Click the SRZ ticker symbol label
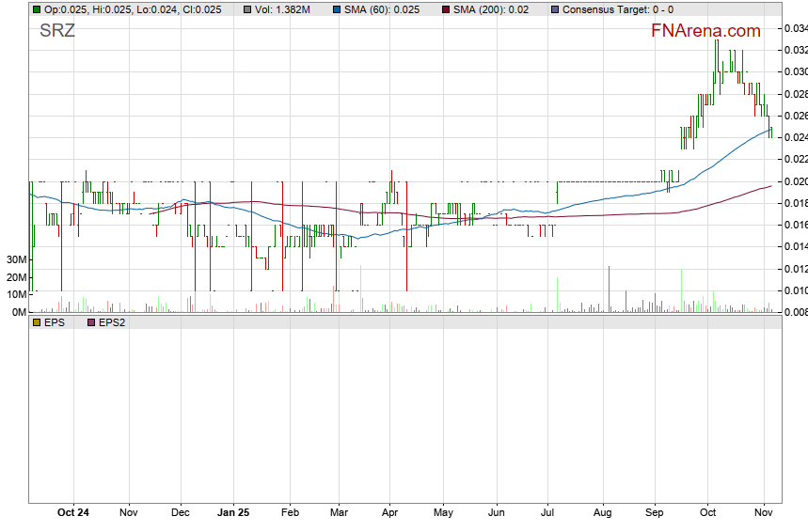 pos(57,30)
